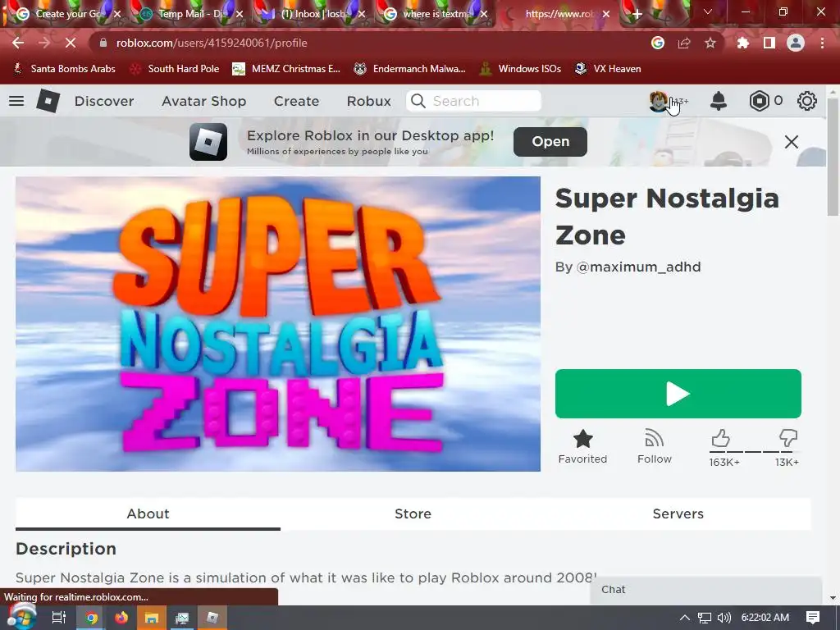Viewport: 840px width, 630px height.
Task: Like the game with thumbs up
Action: (x=721, y=438)
